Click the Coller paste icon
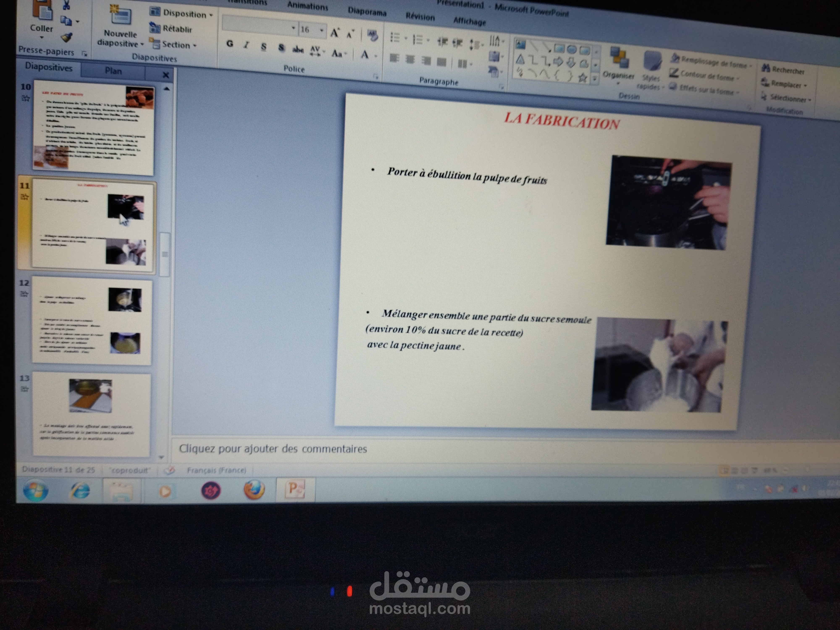This screenshot has width=840, height=630. 42,11
